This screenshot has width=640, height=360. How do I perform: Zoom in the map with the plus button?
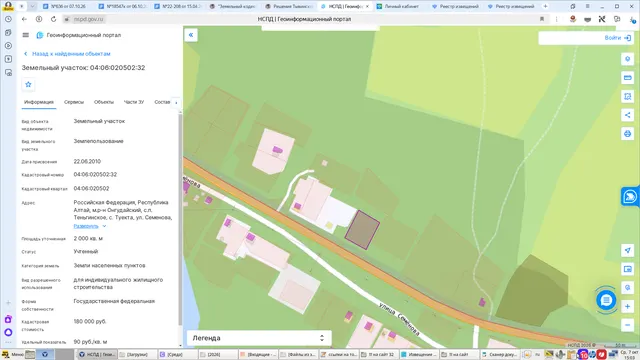tap(627, 306)
